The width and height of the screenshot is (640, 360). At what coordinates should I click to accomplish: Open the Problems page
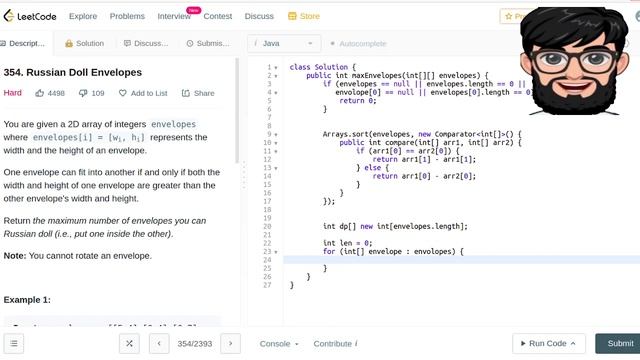point(127,16)
